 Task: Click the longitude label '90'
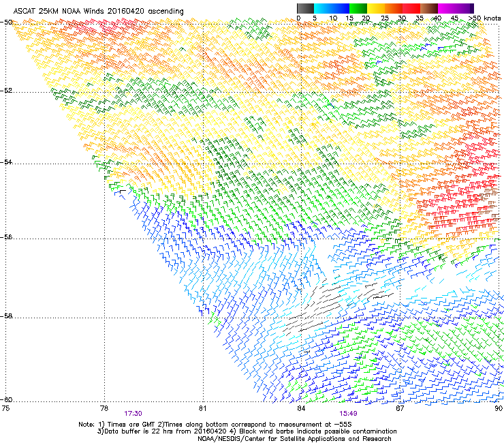tap(499, 408)
